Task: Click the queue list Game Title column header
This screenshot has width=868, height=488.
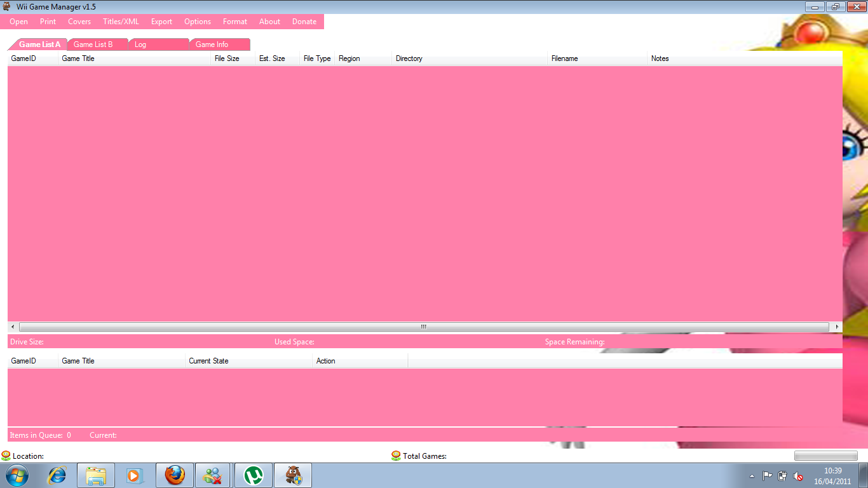Action: pos(122,361)
